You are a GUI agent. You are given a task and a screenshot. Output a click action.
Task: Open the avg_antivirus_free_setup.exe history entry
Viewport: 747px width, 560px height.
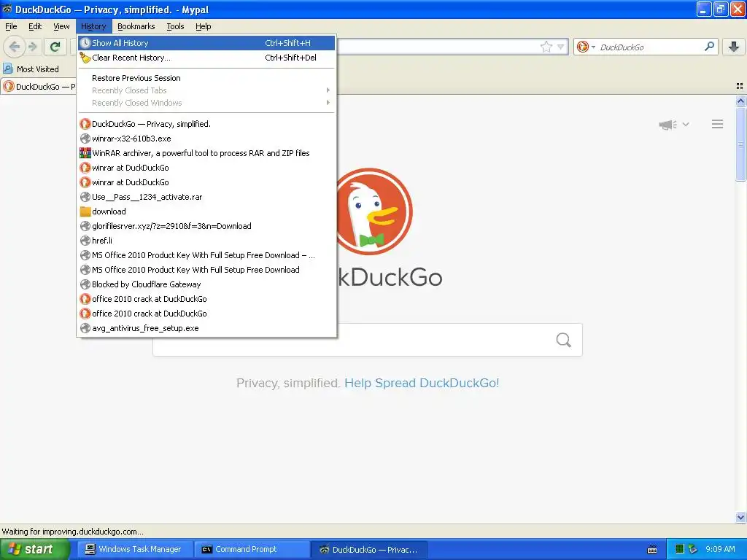(x=206, y=328)
